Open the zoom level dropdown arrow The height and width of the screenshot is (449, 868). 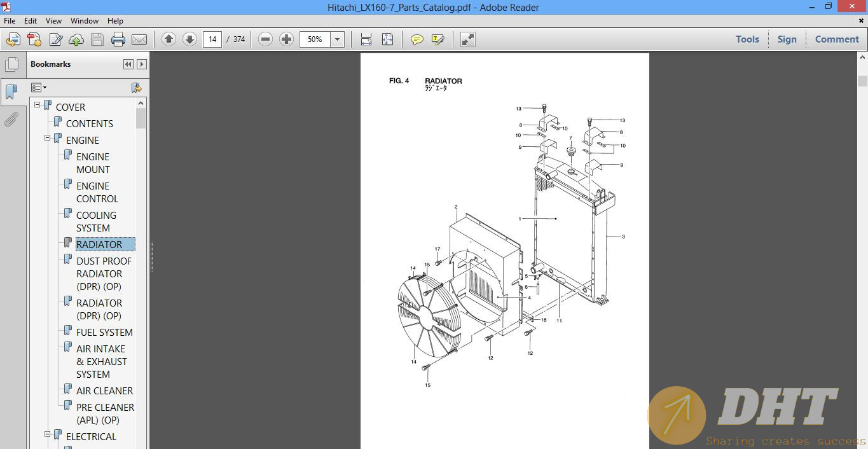[338, 39]
